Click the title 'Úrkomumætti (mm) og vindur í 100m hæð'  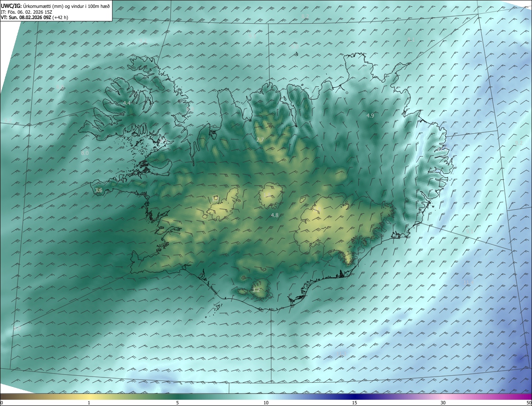click(x=66, y=6)
